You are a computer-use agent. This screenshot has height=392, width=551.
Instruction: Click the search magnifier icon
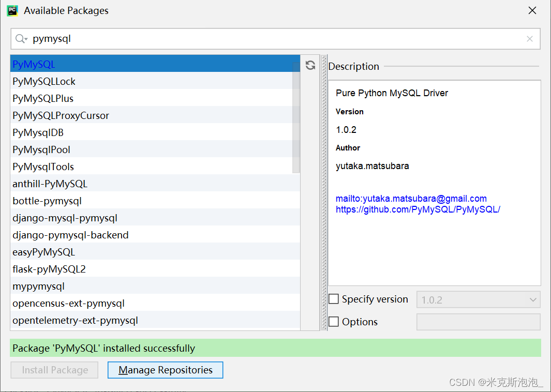pos(21,39)
